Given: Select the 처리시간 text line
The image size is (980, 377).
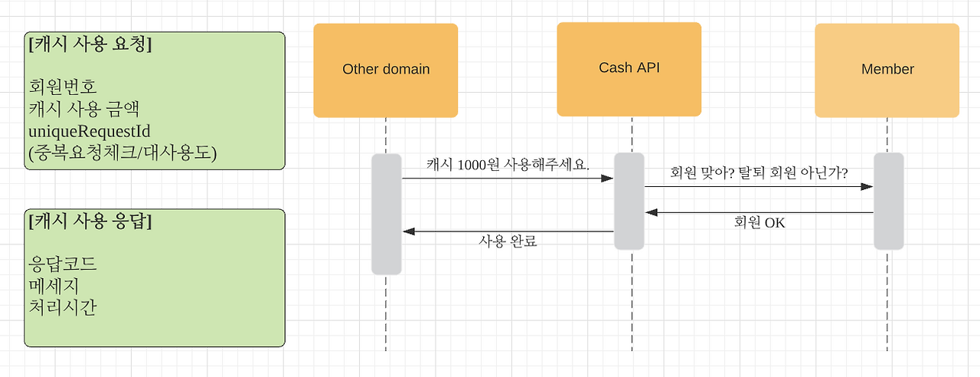Looking at the screenshot, I should tap(63, 307).
